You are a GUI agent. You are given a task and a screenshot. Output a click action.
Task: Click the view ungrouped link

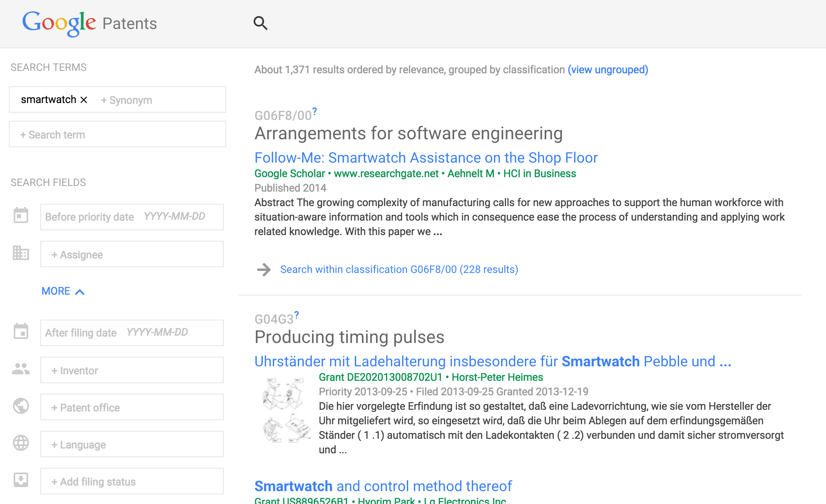[x=608, y=70]
